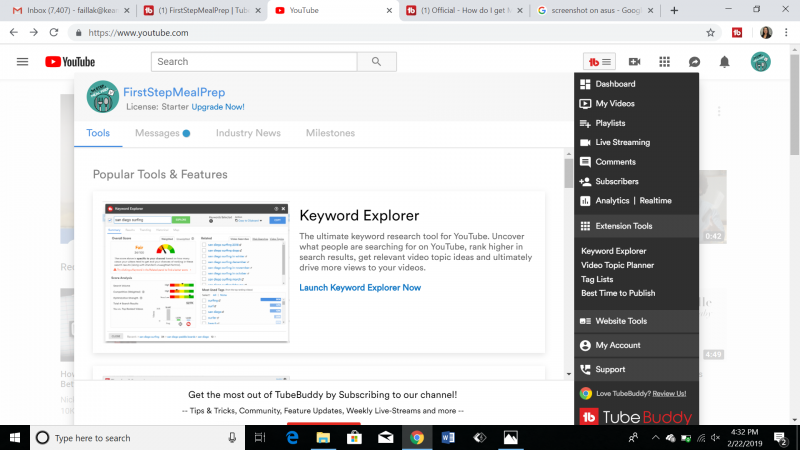Select Live Streaming menu item
Image resolution: width=800 pixels, height=450 pixels.
[622, 142]
